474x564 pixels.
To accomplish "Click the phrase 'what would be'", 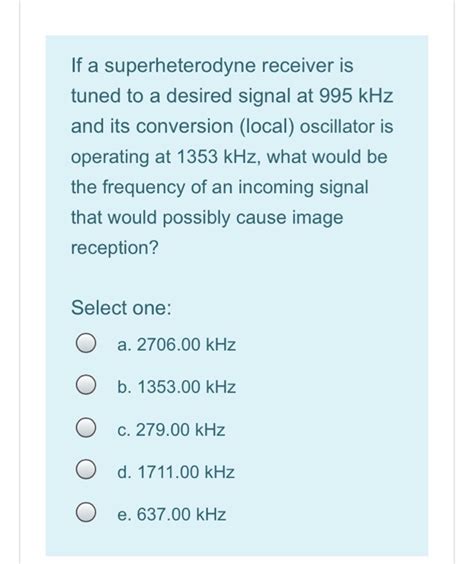I will tap(327, 157).
